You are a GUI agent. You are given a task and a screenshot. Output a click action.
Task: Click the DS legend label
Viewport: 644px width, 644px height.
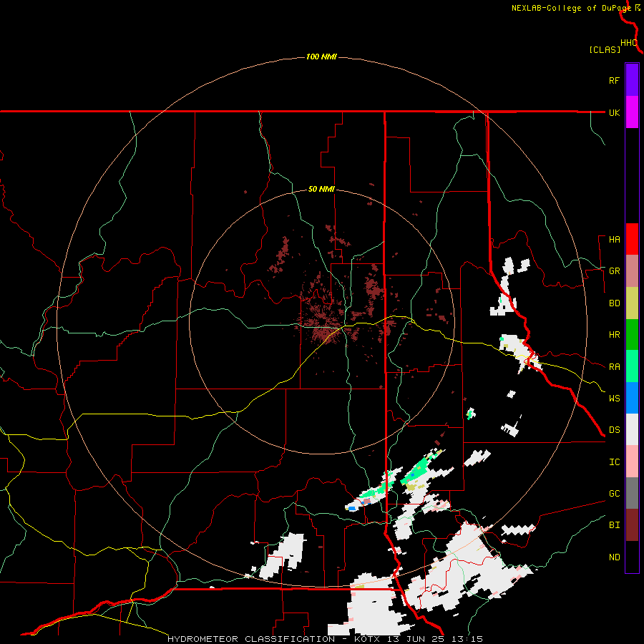click(614, 430)
